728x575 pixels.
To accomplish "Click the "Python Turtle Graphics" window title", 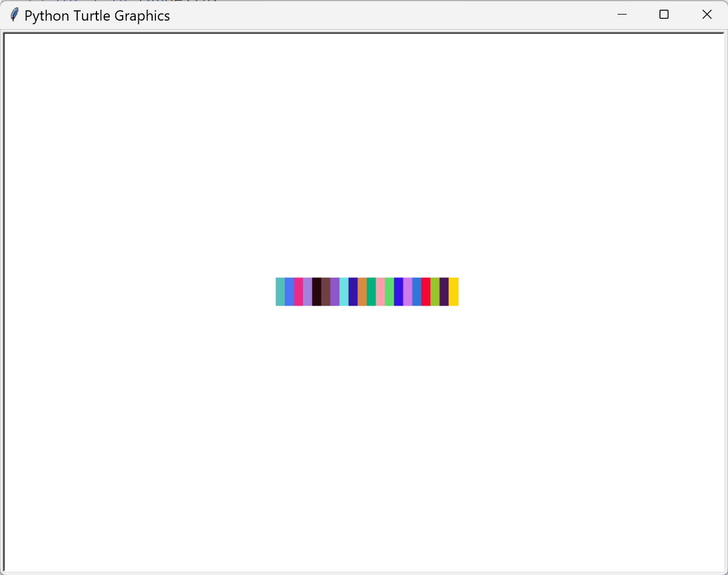I will pyautogui.click(x=97, y=16).
